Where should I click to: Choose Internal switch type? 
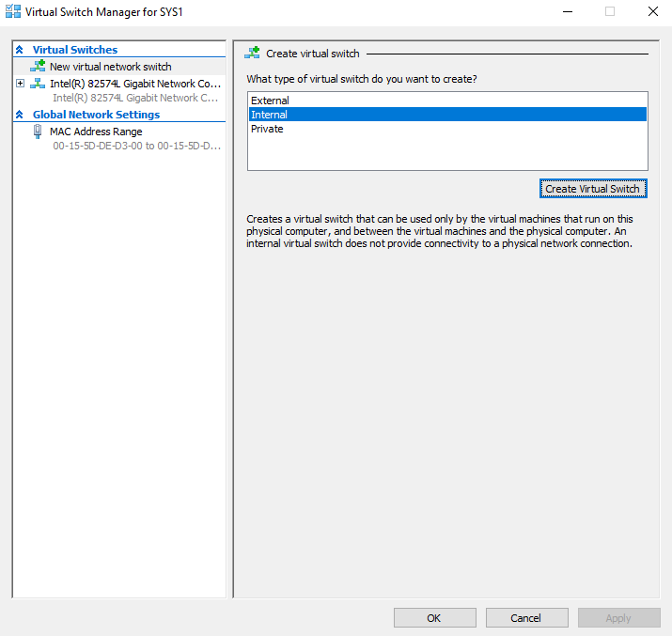(x=447, y=115)
